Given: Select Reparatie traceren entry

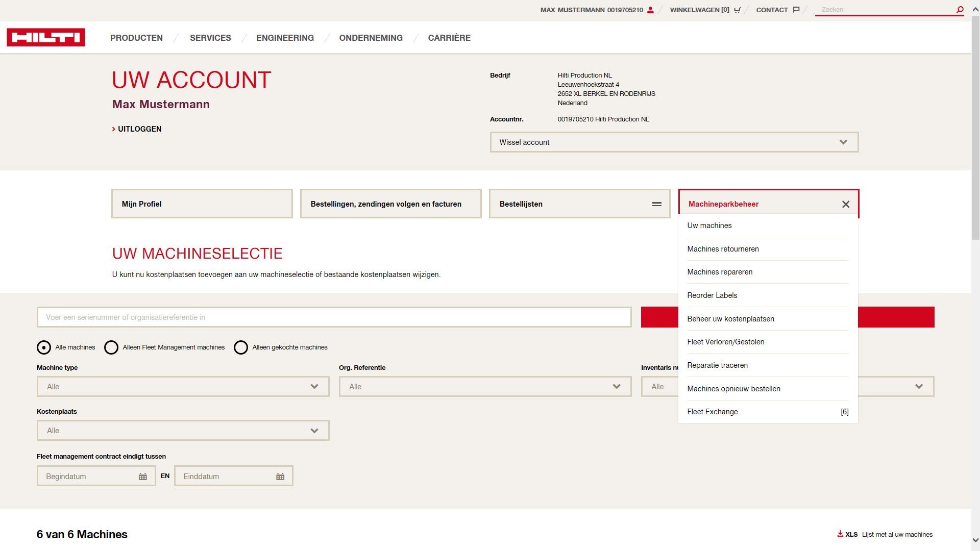Looking at the screenshot, I should (768, 365).
